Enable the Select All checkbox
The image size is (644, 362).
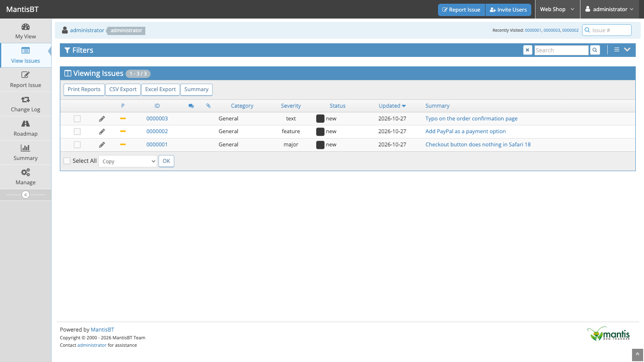point(67,161)
